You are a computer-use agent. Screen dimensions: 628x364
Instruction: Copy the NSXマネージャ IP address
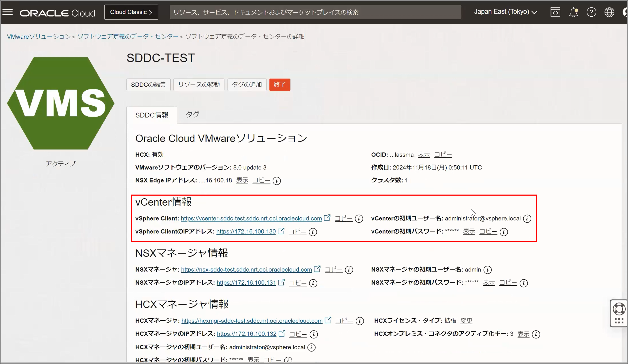298,283
